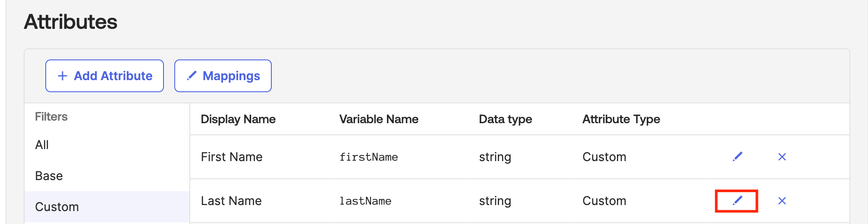Click the Display Name column header

pyautogui.click(x=238, y=119)
